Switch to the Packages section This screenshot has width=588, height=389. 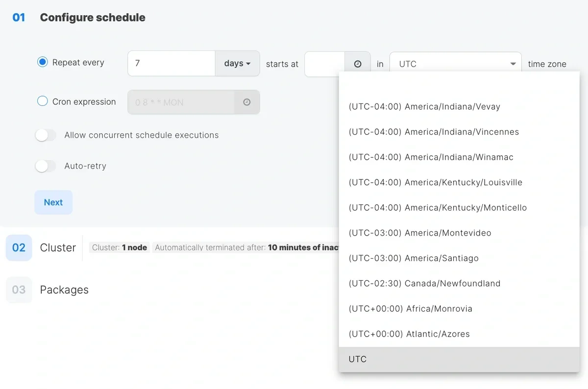pyautogui.click(x=64, y=290)
